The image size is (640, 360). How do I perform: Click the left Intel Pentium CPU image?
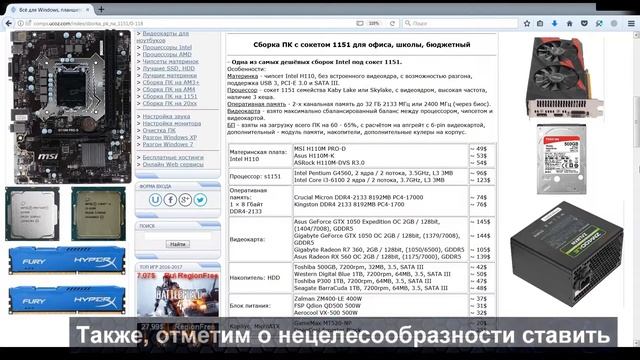click(32, 214)
